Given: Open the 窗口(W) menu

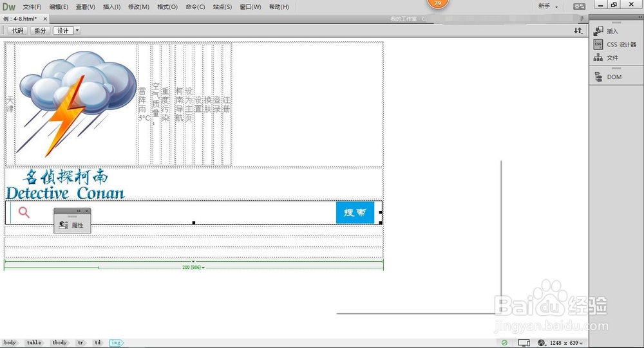Looking at the screenshot, I should (251, 6).
